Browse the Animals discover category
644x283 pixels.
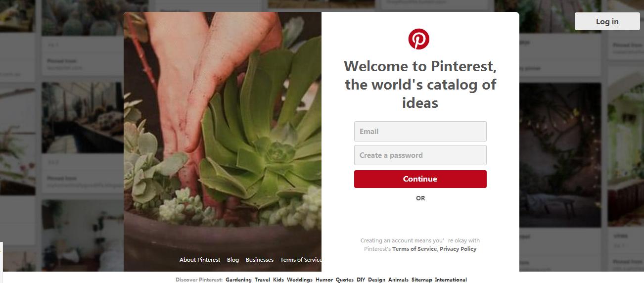click(398, 280)
